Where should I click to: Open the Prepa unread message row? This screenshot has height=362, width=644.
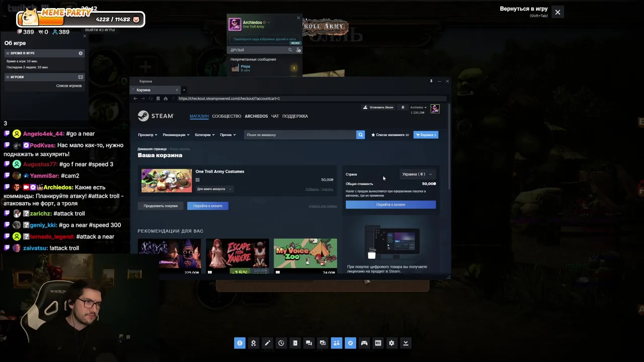[264, 68]
